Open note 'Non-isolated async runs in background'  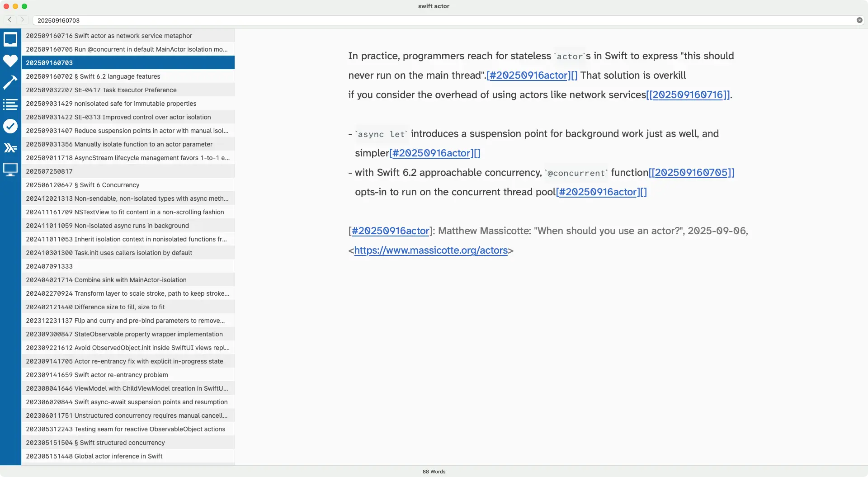tap(128, 225)
